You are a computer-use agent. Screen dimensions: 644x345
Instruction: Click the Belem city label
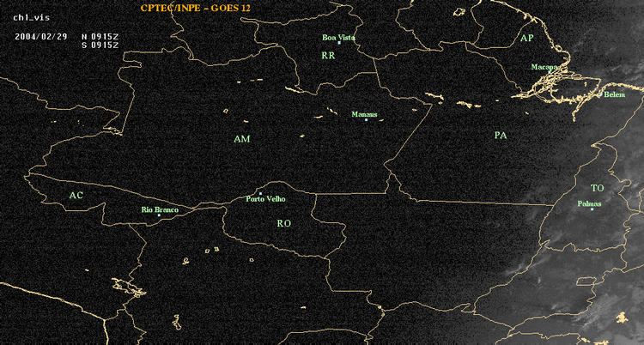point(615,95)
